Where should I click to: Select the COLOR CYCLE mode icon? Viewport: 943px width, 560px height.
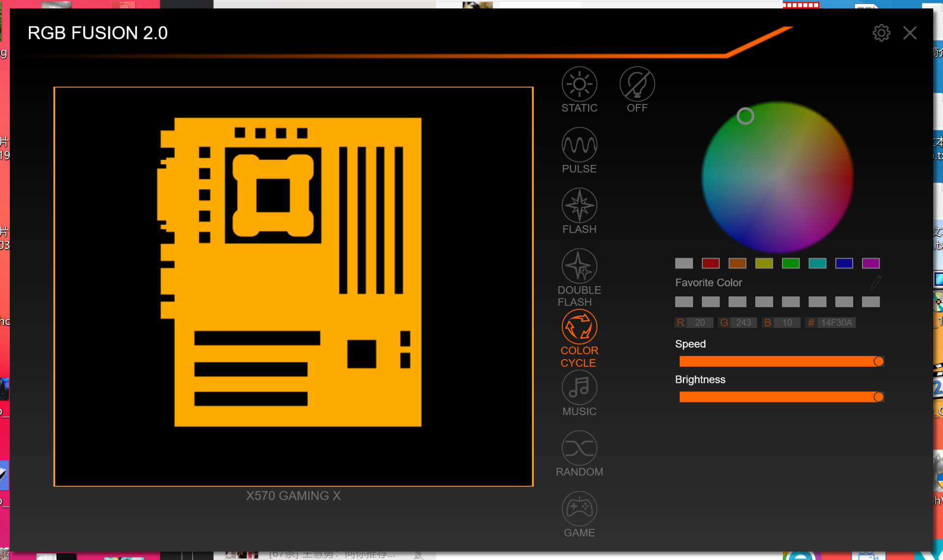[580, 327]
